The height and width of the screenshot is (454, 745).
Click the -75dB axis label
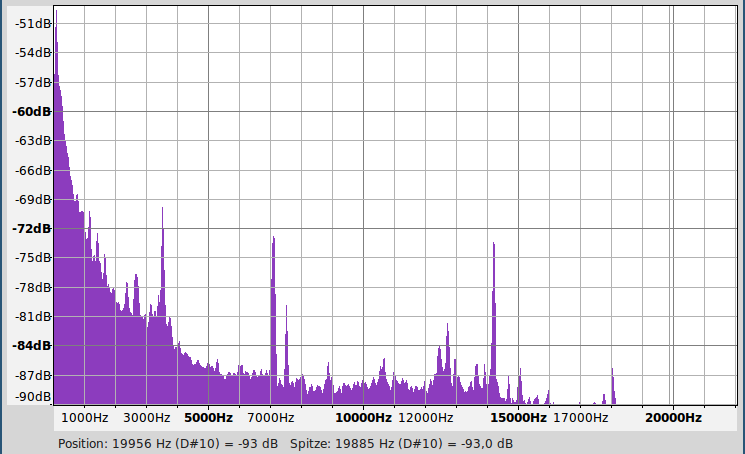(33, 257)
